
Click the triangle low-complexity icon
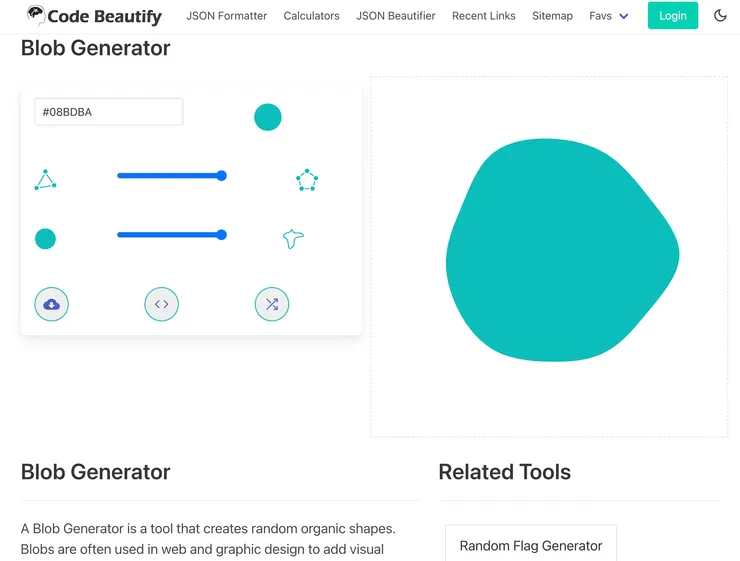tap(45, 180)
